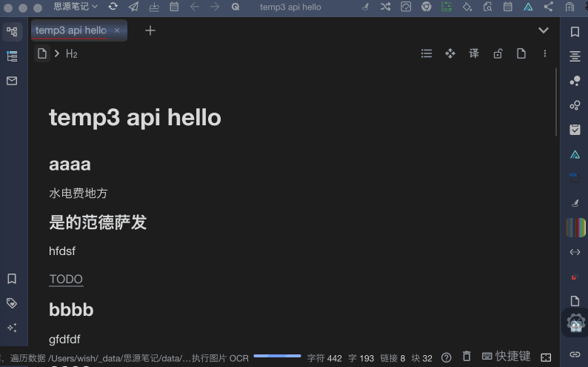Open the local graph view icon
This screenshot has width=588, height=367.
pyautogui.click(x=575, y=105)
